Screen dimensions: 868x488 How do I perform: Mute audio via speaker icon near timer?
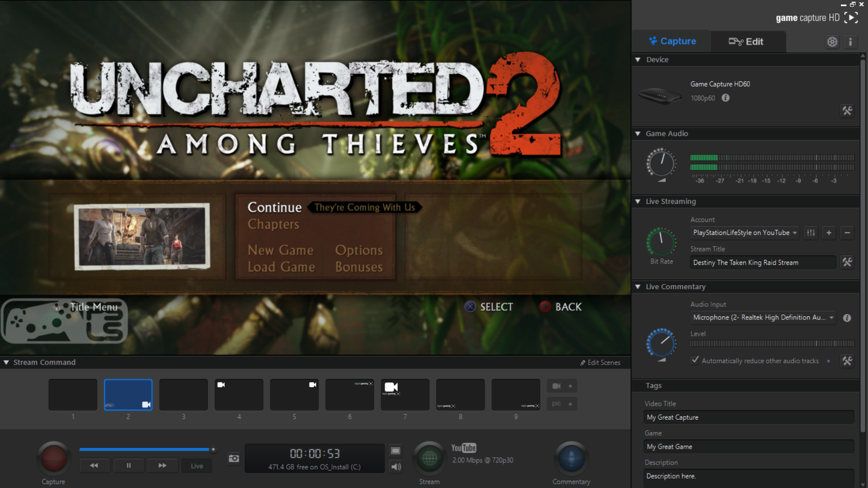point(396,467)
